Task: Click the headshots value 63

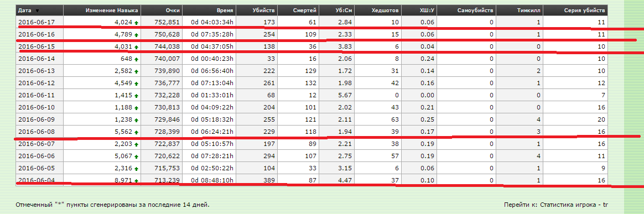Action: pyautogui.click(x=395, y=120)
